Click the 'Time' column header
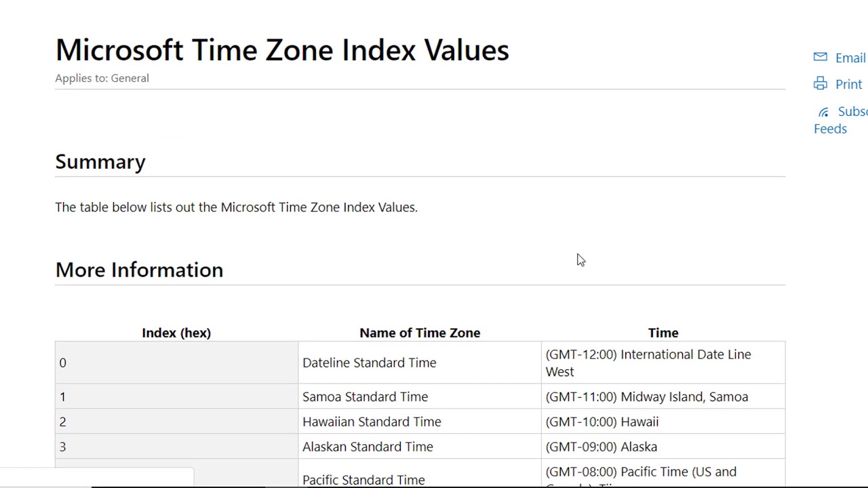Viewport: 868px width, 488px height. 663,333
